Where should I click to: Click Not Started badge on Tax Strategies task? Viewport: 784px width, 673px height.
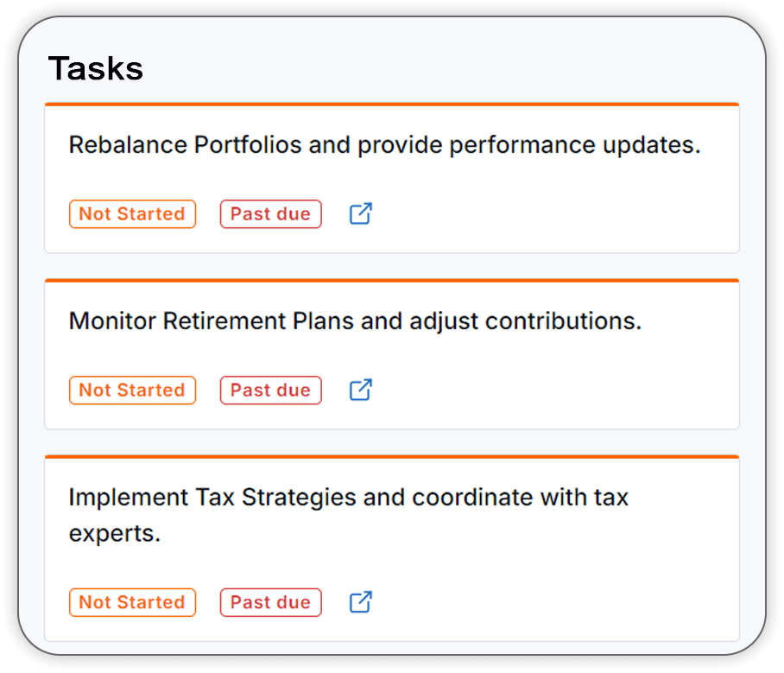132,602
